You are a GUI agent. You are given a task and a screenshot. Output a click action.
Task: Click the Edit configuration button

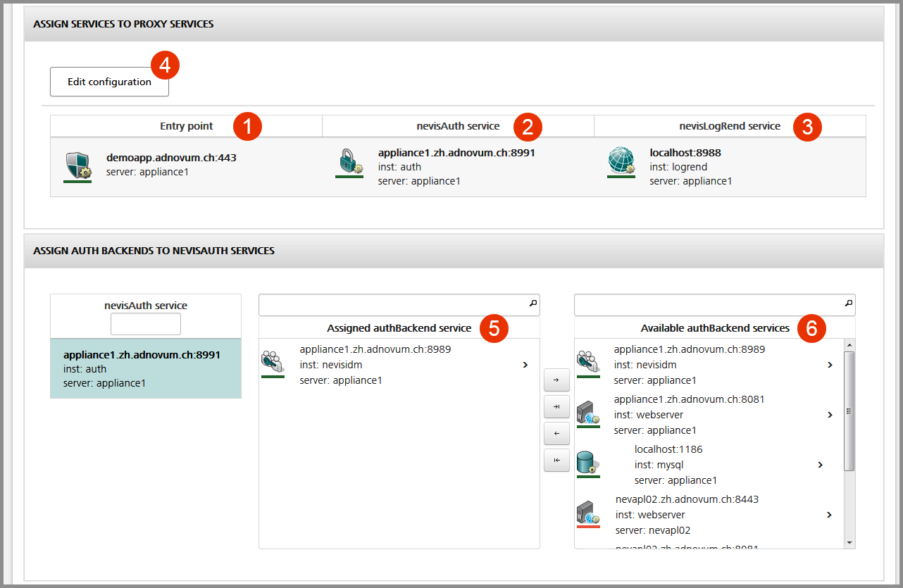[x=109, y=82]
